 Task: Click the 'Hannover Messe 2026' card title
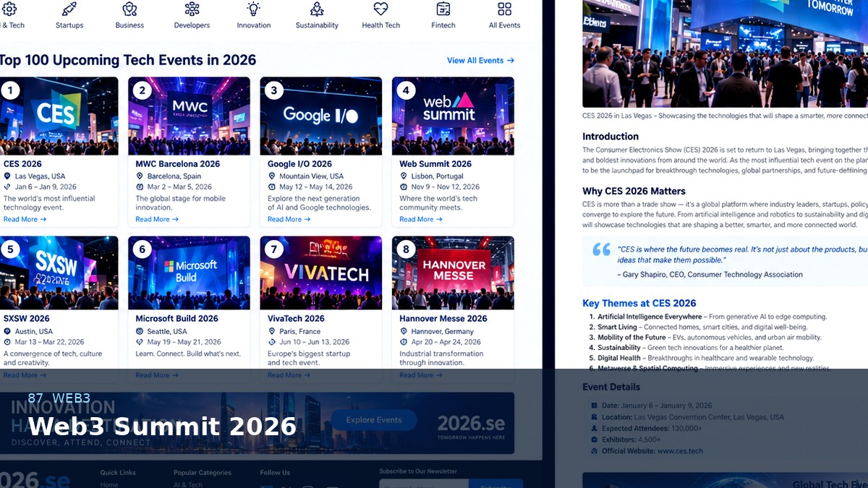443,319
